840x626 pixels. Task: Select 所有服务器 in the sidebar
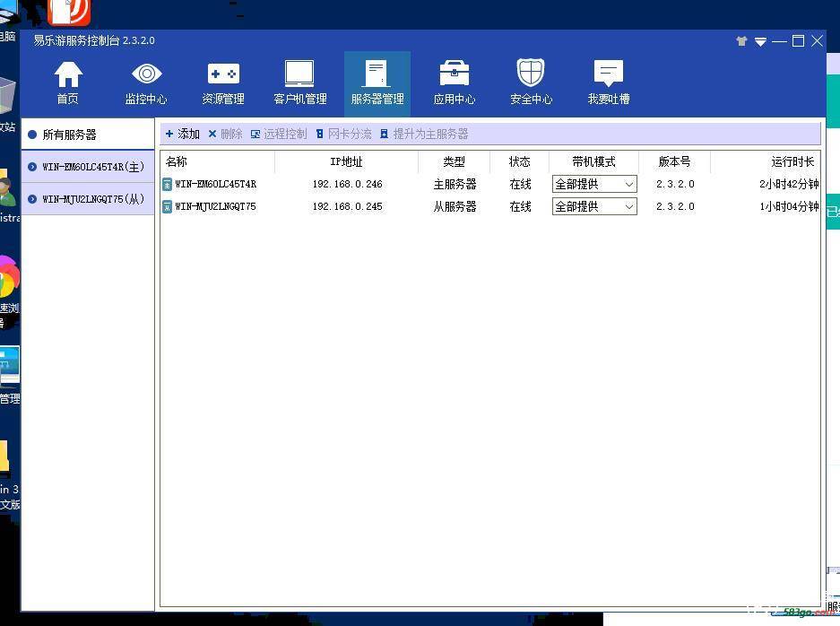click(x=88, y=135)
